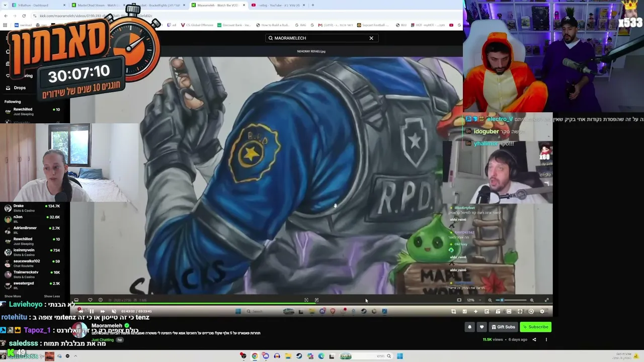The image size is (644, 362).
Task: Subscribe to the Maorameleh channel
Action: coord(535,327)
